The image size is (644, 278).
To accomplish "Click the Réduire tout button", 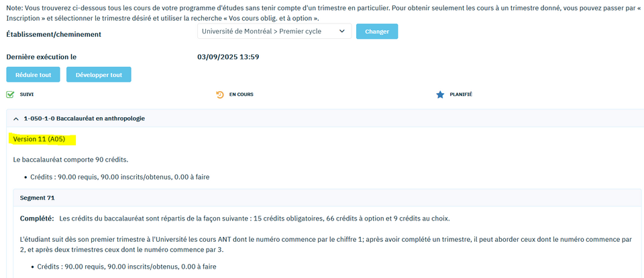I will (34, 74).
